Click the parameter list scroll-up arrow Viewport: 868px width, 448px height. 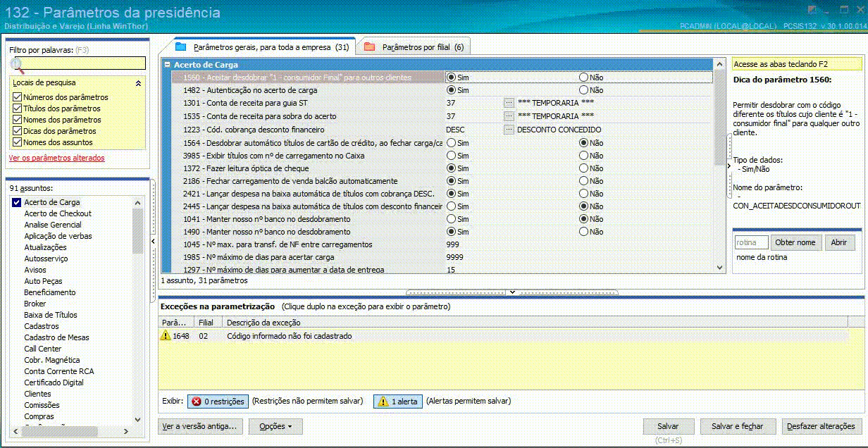pyautogui.click(x=719, y=65)
